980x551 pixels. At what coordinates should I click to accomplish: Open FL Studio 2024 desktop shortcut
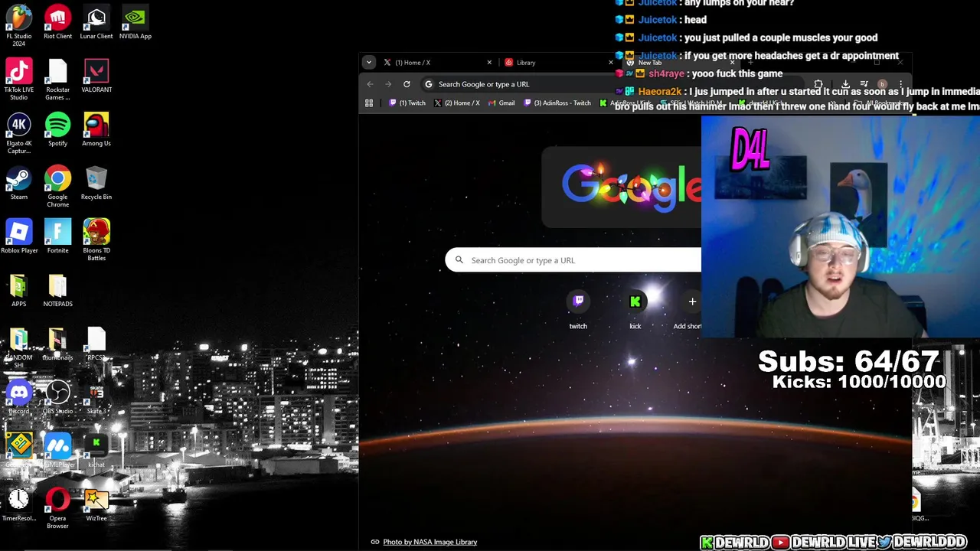(x=19, y=24)
